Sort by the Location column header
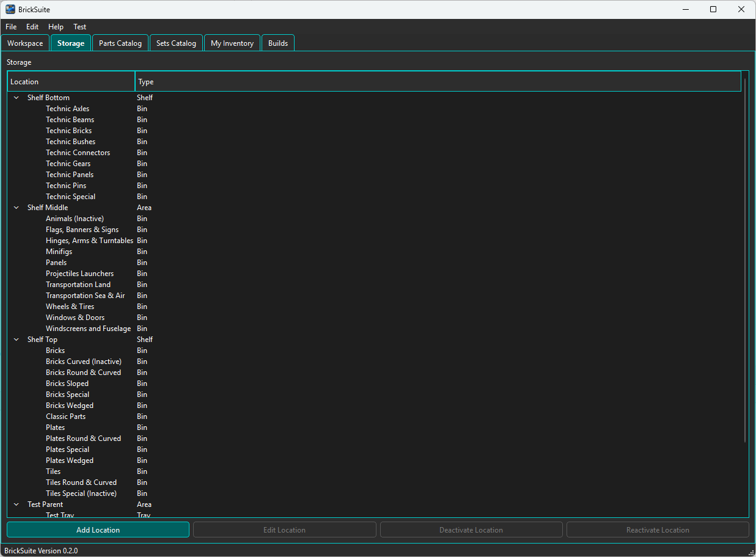Image resolution: width=756 pixels, height=557 pixels. click(71, 82)
